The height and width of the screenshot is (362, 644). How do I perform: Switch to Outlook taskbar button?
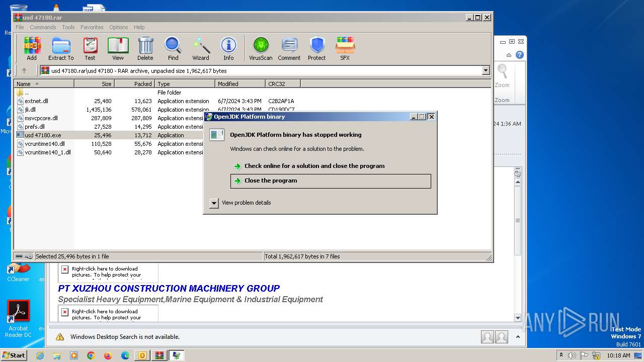(142, 355)
